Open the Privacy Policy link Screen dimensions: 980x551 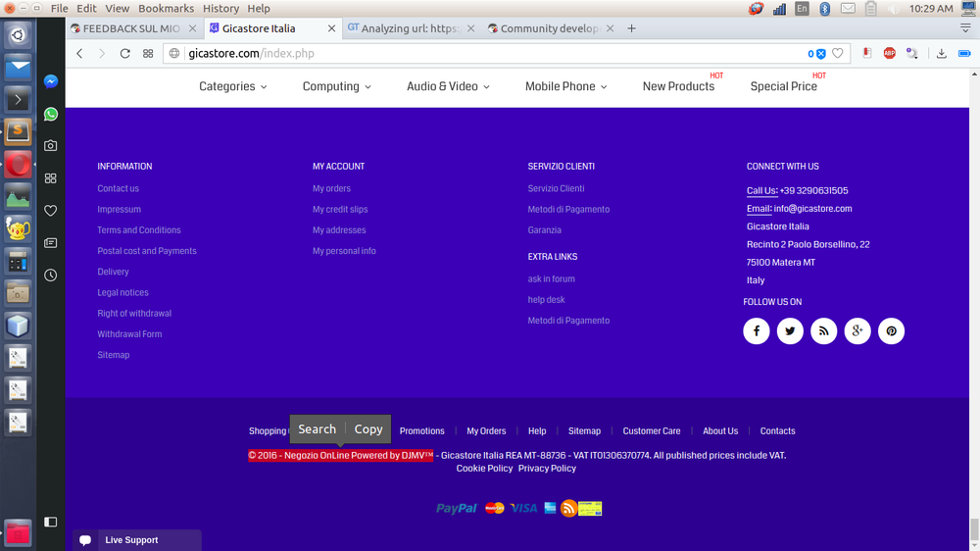click(547, 469)
